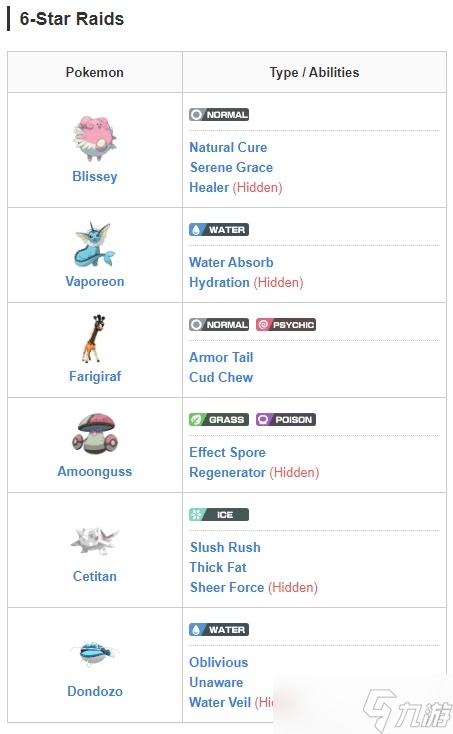Viewport: 453px width, 734px height.
Task: Click the Vaporeon sprite image
Action: 95,244
